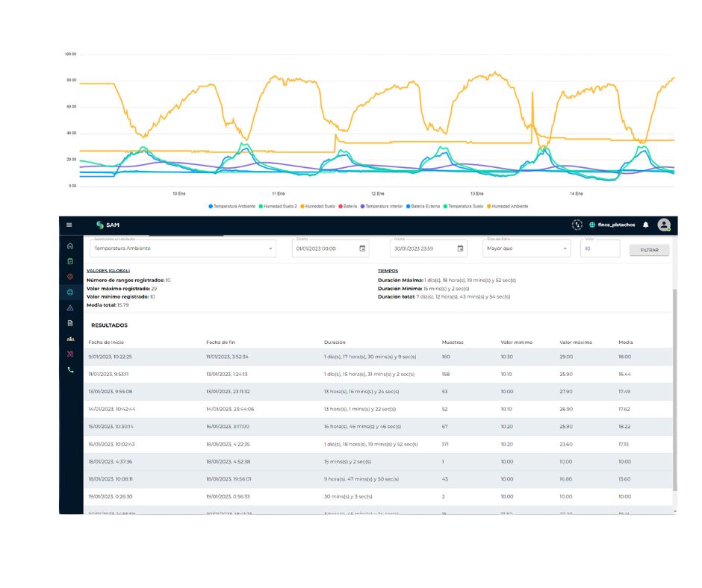Open the Mayor que filter type dropdown

(526, 248)
